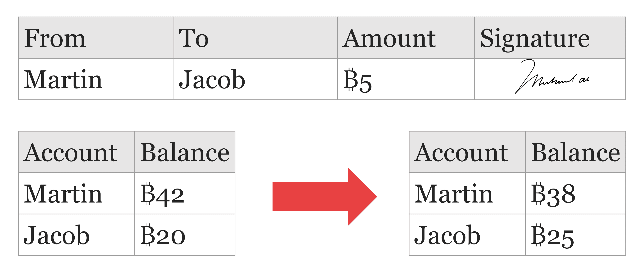Select Jacob's ₿25 updated balance cell
This screenshot has width=644, height=280.
coord(576,235)
